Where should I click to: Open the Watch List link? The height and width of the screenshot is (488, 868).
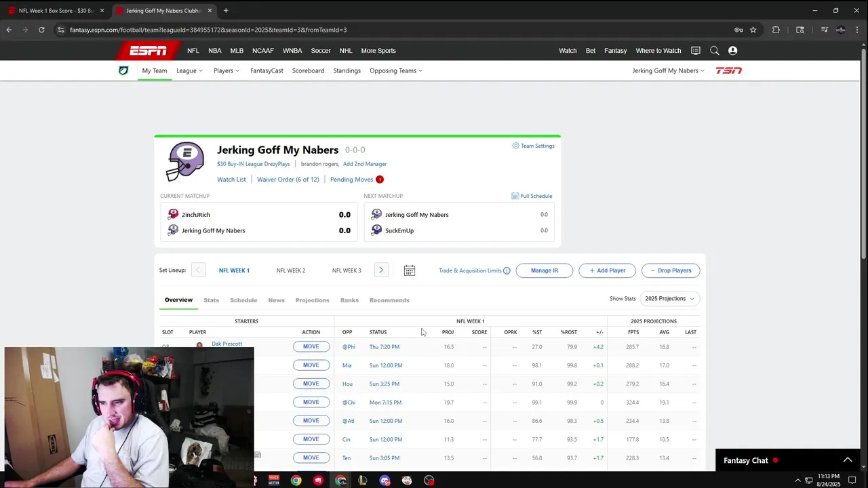[x=231, y=180]
